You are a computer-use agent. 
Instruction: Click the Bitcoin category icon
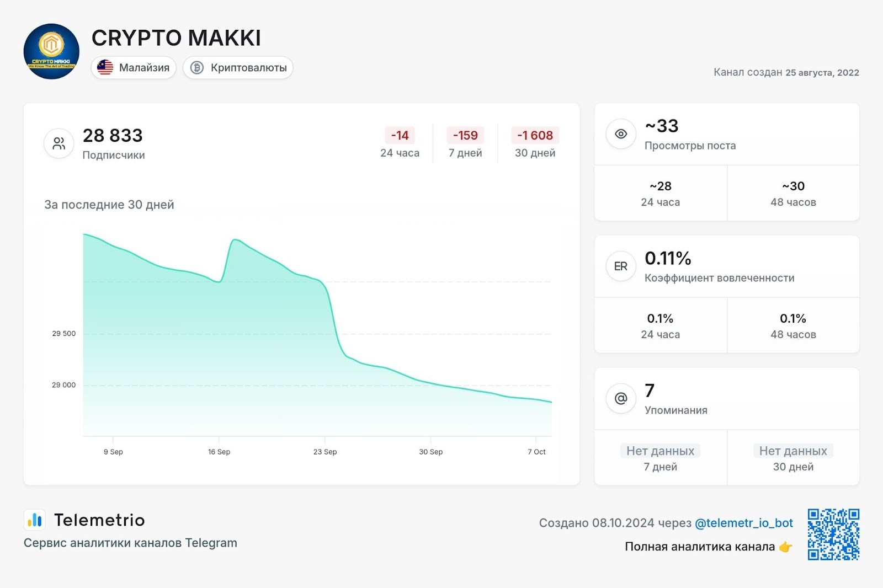(196, 68)
